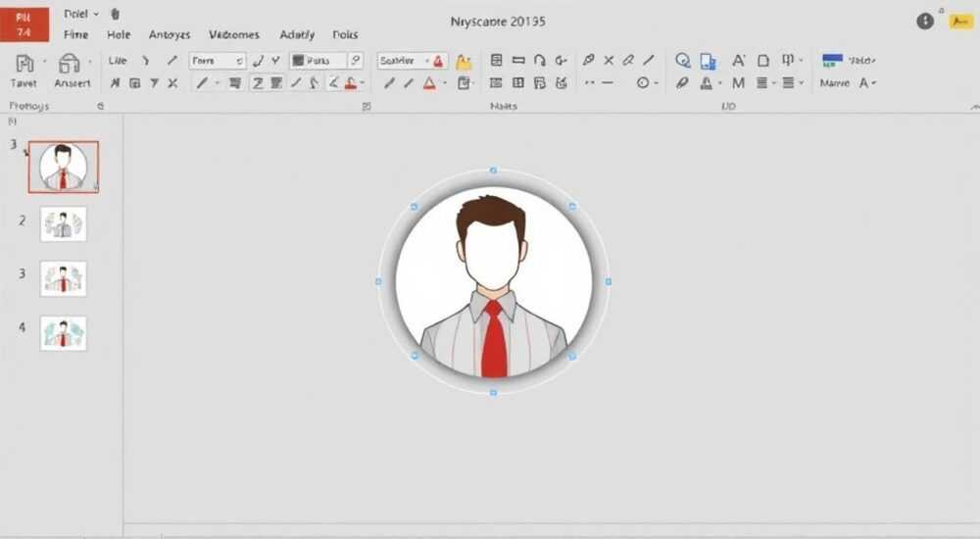The height and width of the screenshot is (539, 980).
Task: Toggle the Z formatting button
Action: [258, 83]
